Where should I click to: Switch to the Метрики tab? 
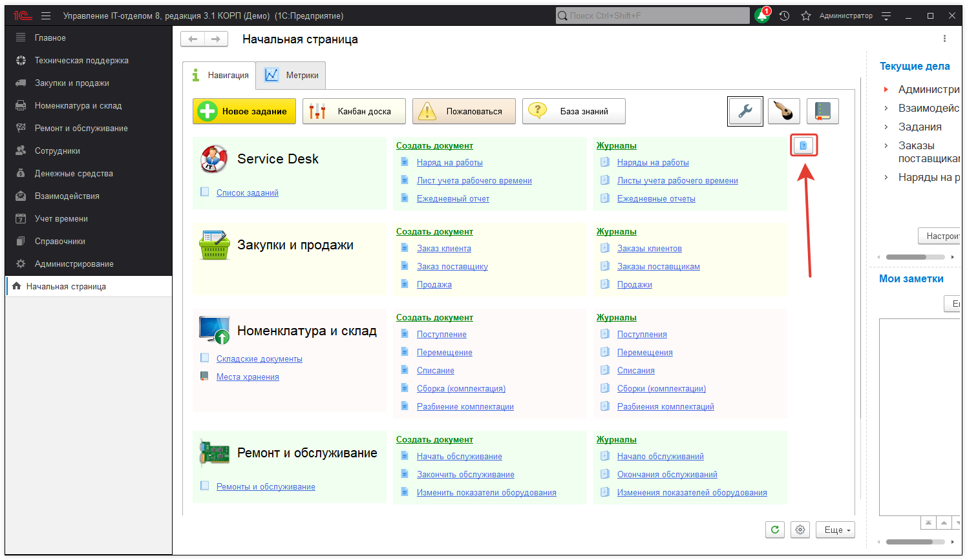click(x=290, y=75)
